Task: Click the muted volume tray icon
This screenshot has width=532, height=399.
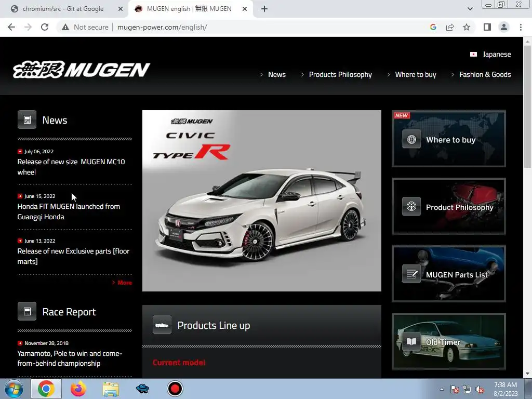Action: [x=480, y=390]
